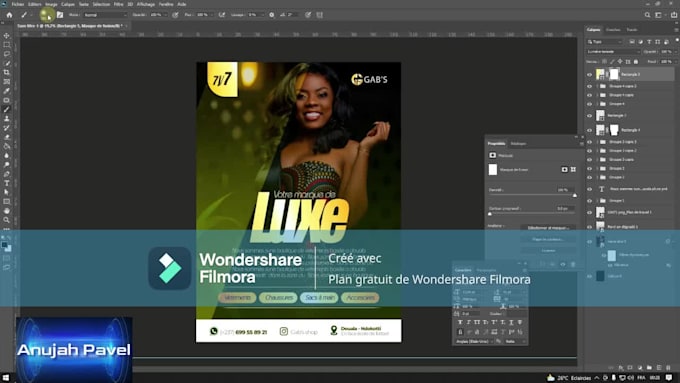Select the Rectangular Marquee tool

click(x=7, y=45)
